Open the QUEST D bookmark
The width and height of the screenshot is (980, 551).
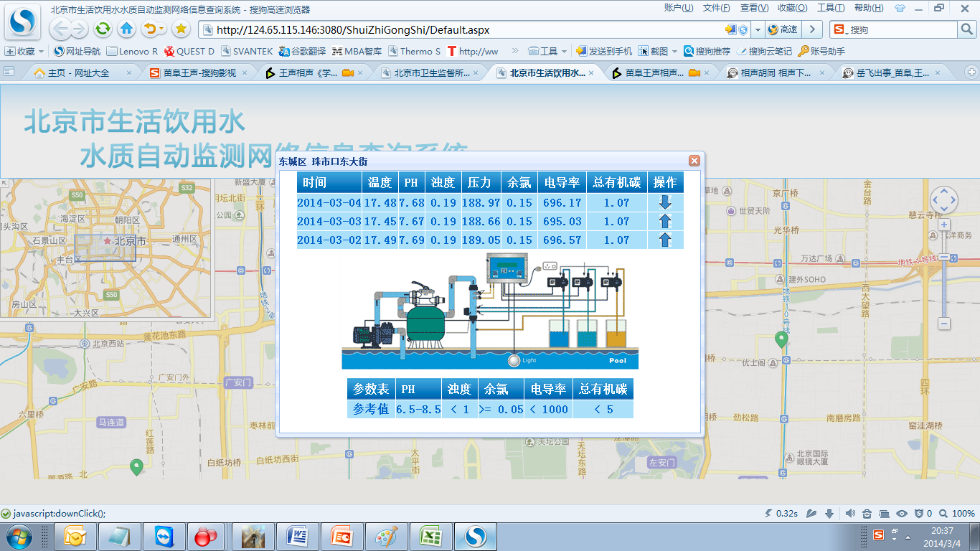point(189,52)
